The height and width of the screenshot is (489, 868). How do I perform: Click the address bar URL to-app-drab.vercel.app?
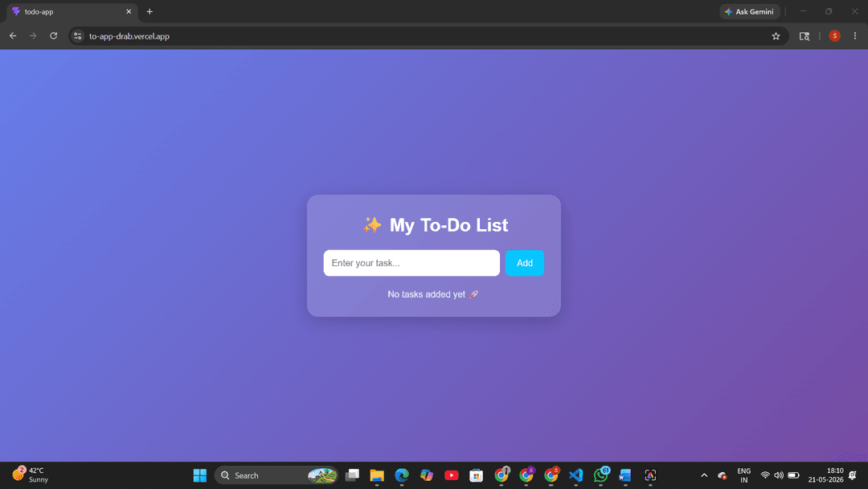click(129, 36)
